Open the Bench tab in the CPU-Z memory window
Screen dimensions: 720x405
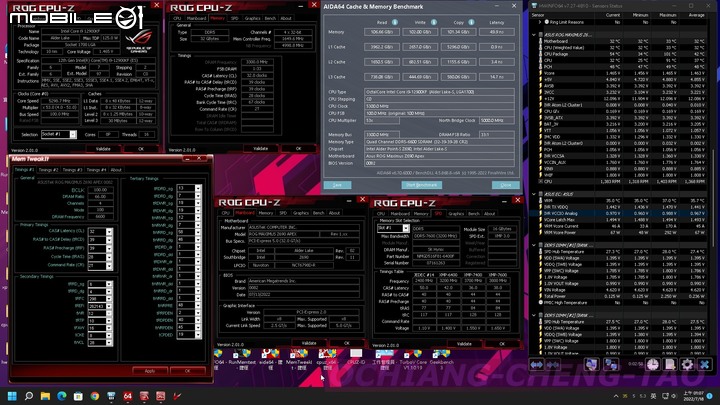click(x=270, y=18)
